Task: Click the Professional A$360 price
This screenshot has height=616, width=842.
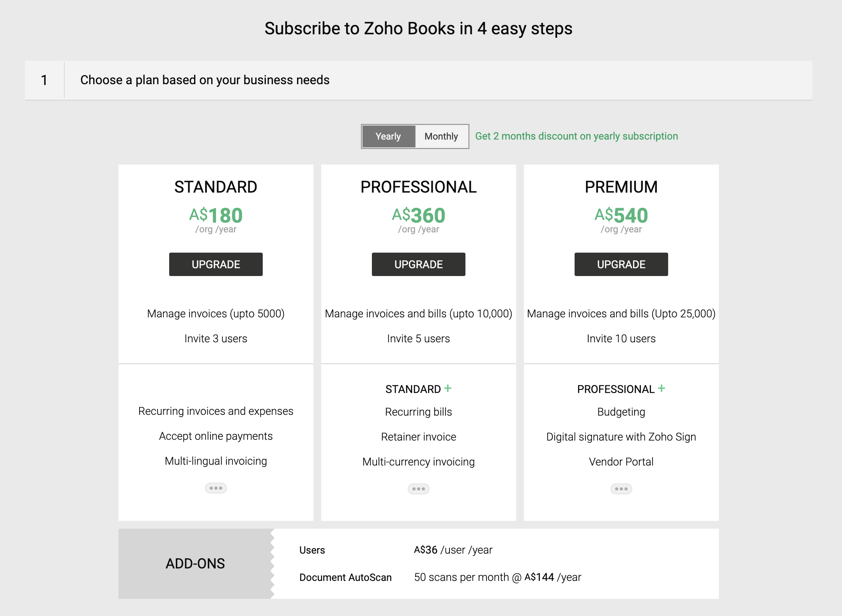Action: pos(418,215)
